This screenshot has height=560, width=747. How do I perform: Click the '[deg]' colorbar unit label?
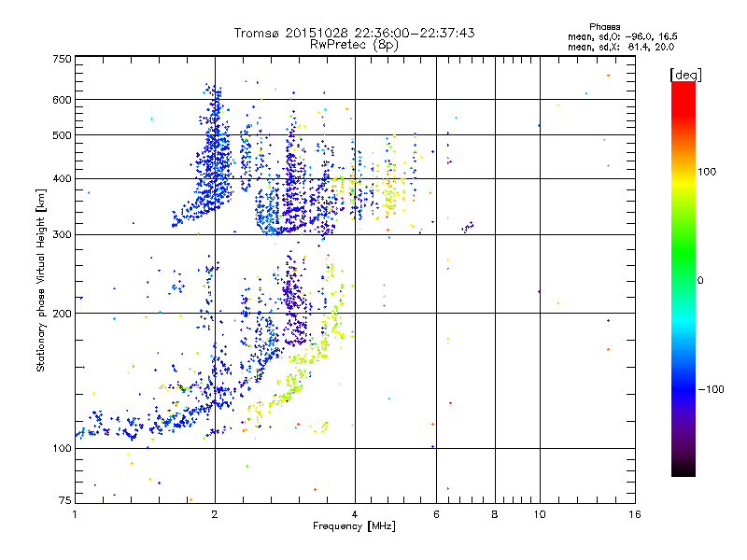pyautogui.click(x=685, y=75)
